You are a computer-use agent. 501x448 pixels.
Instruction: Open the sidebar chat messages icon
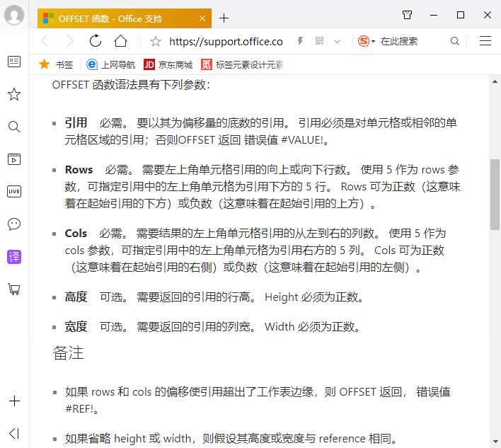pyautogui.click(x=14, y=224)
